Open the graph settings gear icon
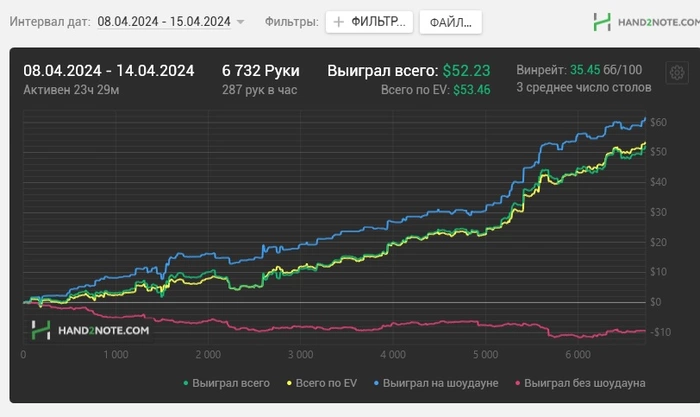The image size is (700, 417). [x=677, y=72]
